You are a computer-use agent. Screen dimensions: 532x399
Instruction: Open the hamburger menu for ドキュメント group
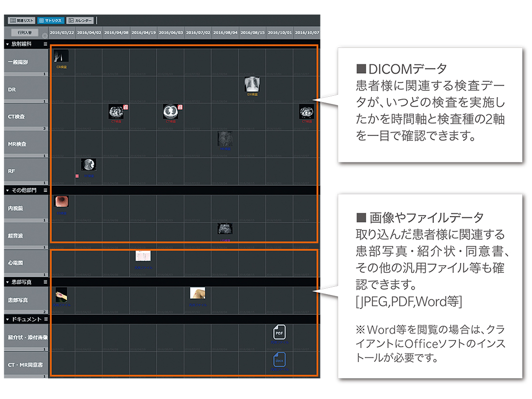click(x=46, y=319)
